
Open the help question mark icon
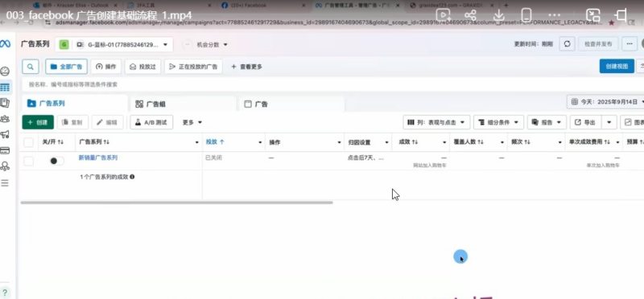pos(5,293)
